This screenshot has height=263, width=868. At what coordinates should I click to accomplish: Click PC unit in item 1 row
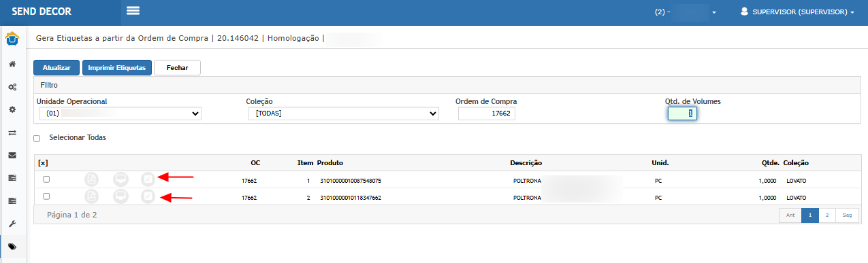pyautogui.click(x=658, y=181)
